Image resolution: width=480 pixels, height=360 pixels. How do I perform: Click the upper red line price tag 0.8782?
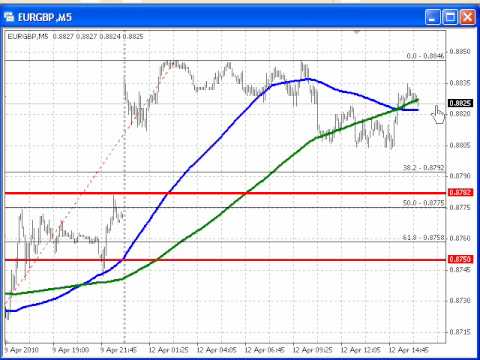pos(460,192)
